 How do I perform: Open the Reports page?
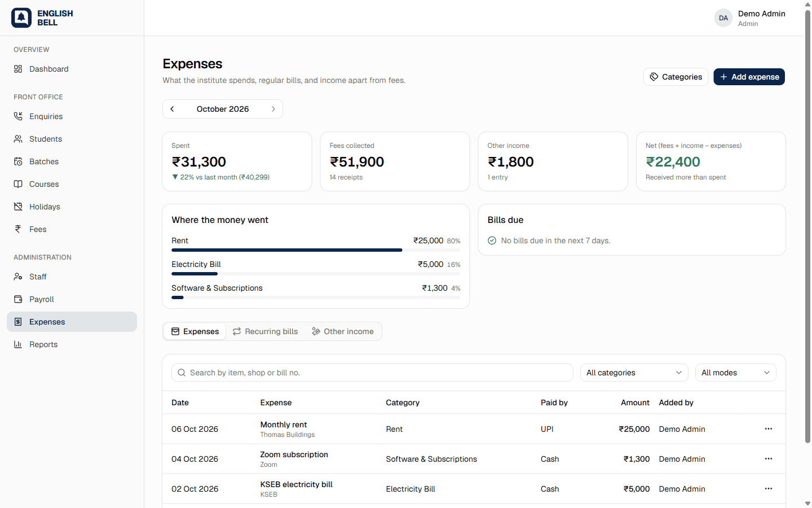coord(72,344)
